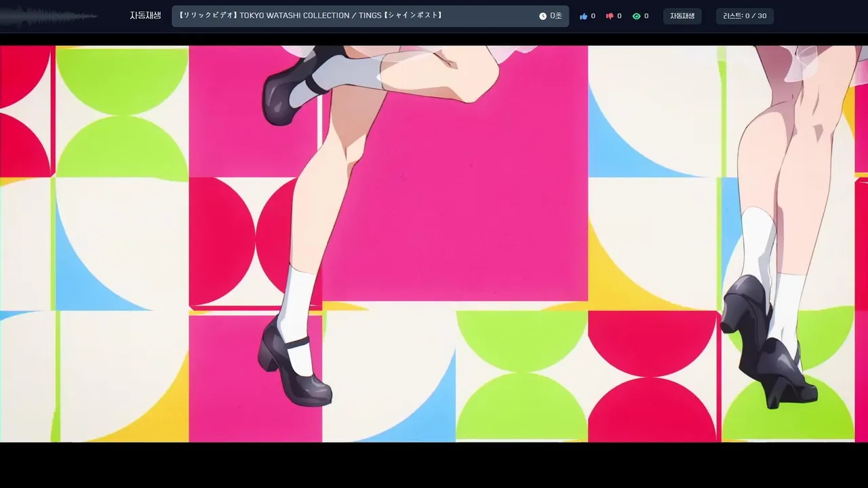Click the thumbs-down dislike icon
The image size is (868, 488).
click(610, 16)
